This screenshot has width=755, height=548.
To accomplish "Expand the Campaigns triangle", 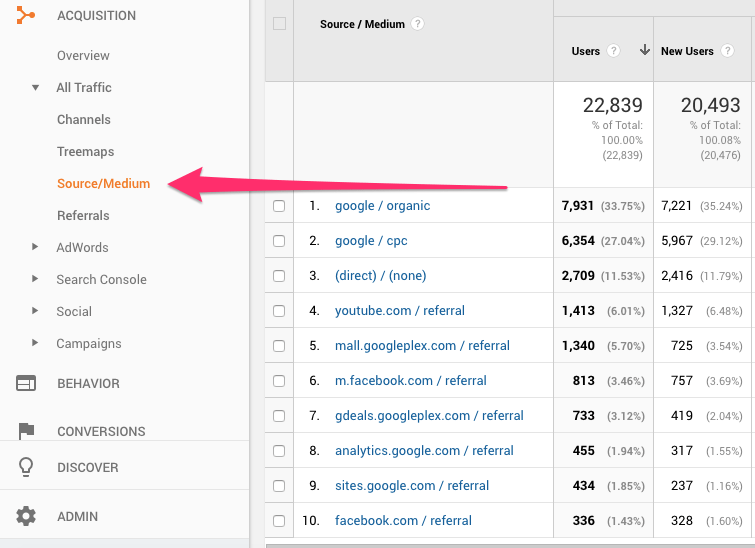I will click(x=35, y=343).
